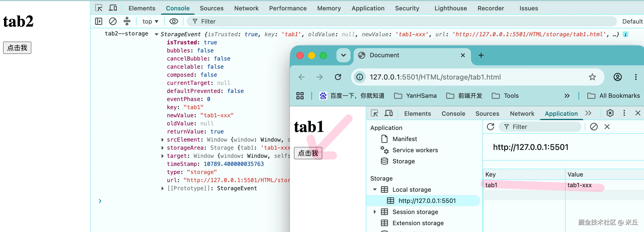Toggle device toolbar in front DevTools

[389, 113]
